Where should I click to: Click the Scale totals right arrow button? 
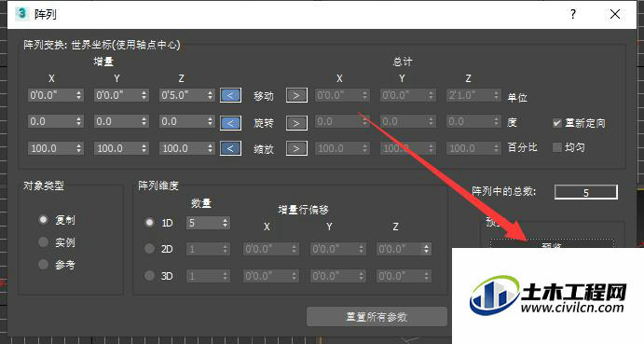click(296, 148)
